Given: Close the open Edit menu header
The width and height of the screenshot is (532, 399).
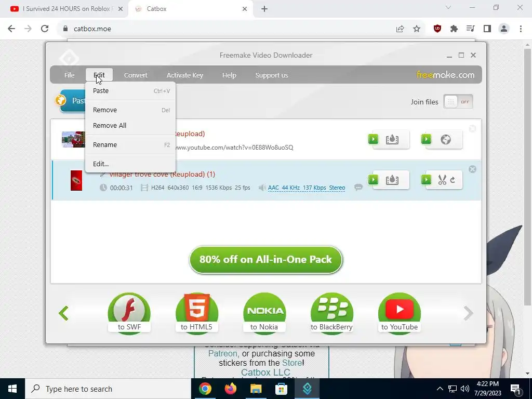Looking at the screenshot, I should (x=99, y=75).
